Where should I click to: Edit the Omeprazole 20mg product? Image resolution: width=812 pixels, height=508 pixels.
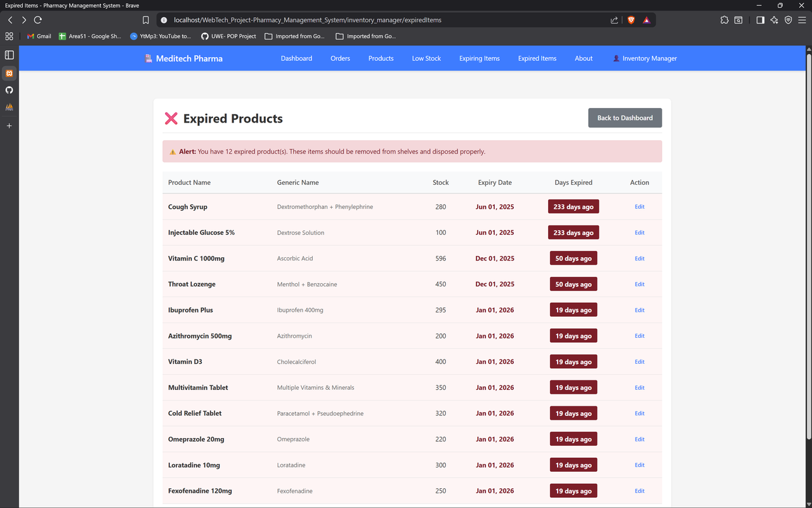pos(639,439)
